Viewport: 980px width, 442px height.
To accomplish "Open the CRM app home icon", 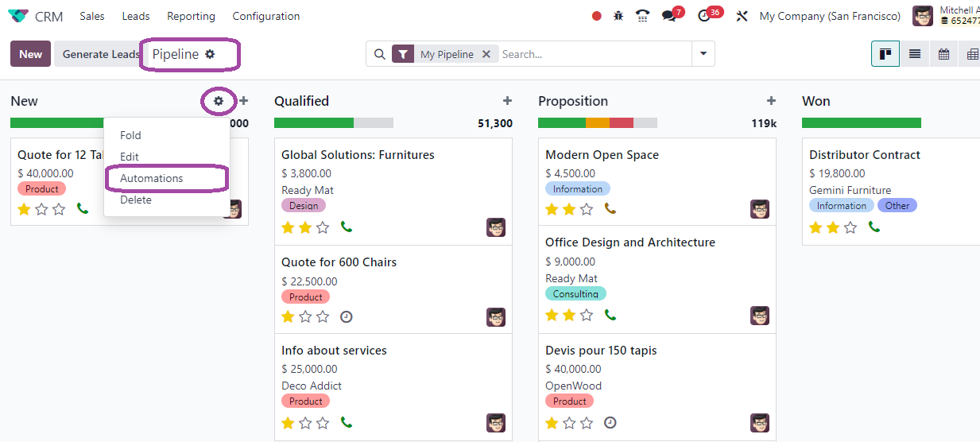I will (x=17, y=16).
